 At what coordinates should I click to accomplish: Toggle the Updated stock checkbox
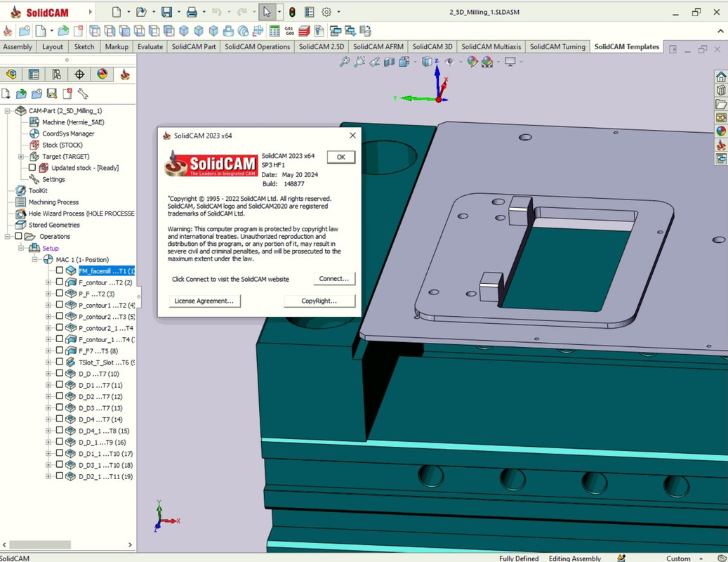(32, 167)
